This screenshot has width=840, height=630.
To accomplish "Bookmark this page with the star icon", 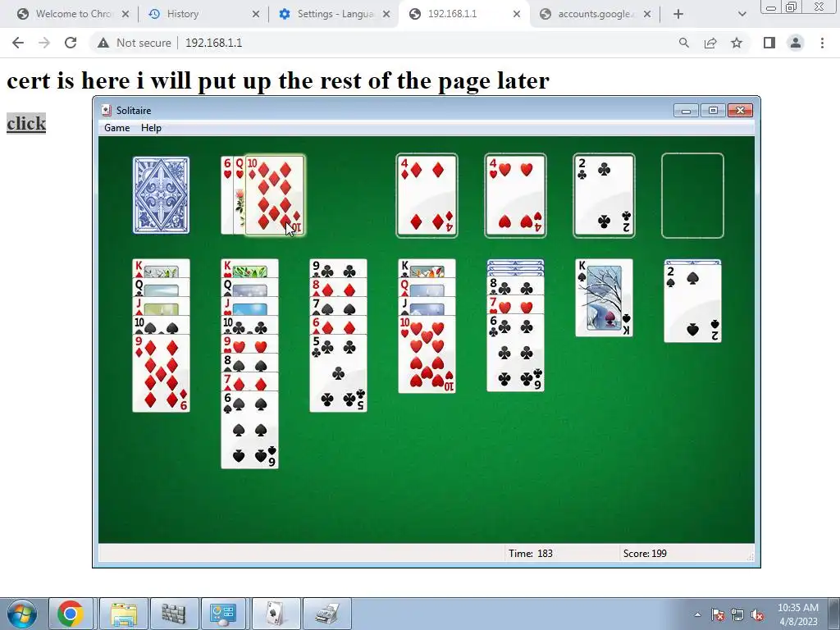I will [737, 43].
